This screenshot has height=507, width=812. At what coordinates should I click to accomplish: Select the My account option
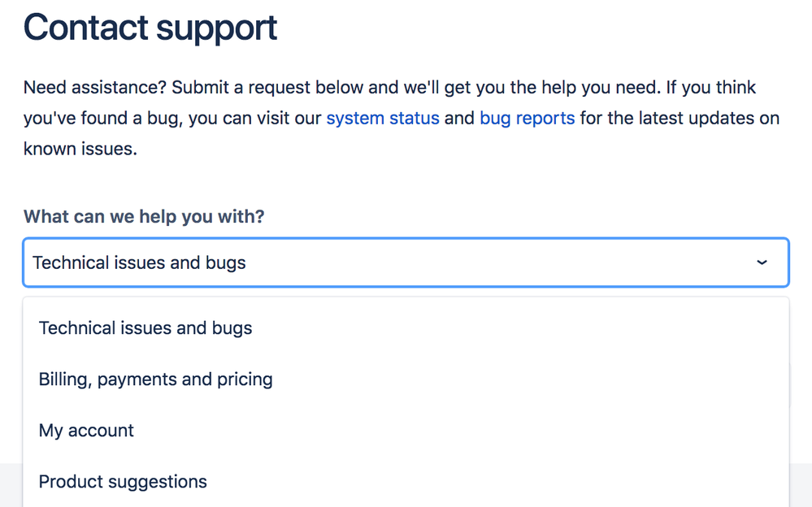tap(86, 431)
